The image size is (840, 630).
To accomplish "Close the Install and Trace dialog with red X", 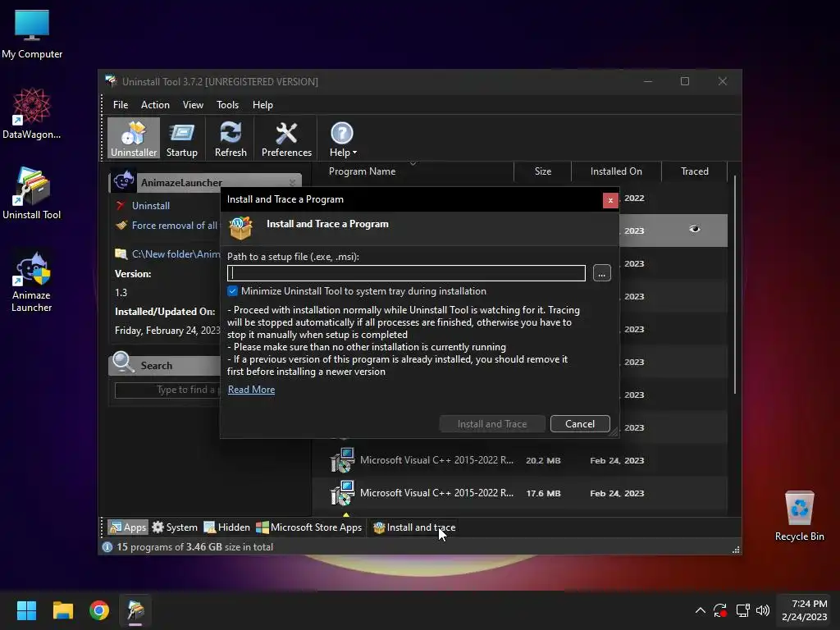I will pyautogui.click(x=610, y=200).
